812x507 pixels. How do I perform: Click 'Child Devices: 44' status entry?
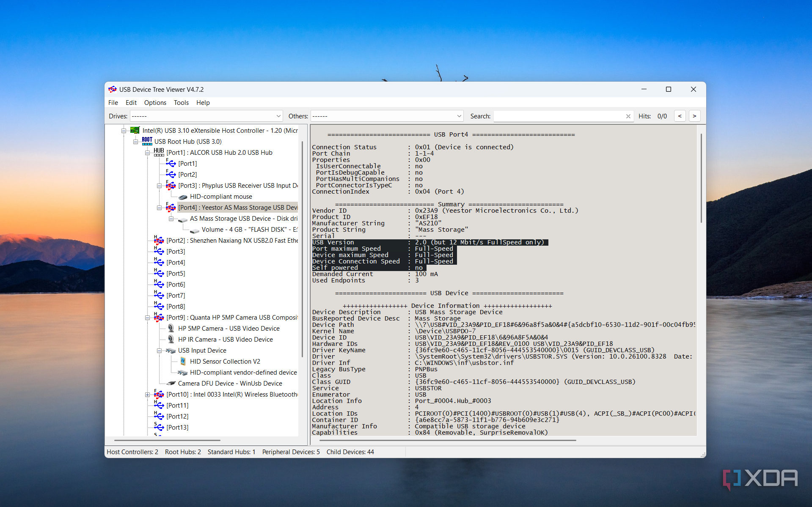[x=350, y=452]
